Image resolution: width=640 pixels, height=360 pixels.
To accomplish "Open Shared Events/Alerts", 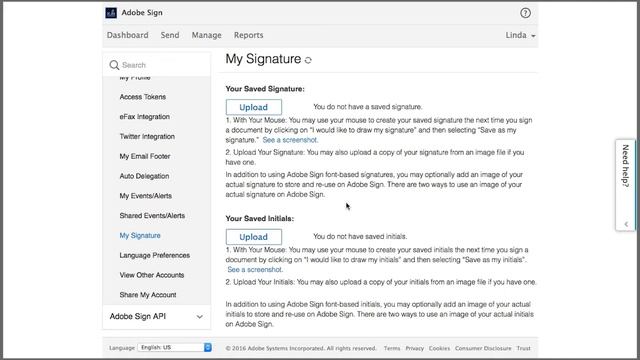I will (x=152, y=216).
